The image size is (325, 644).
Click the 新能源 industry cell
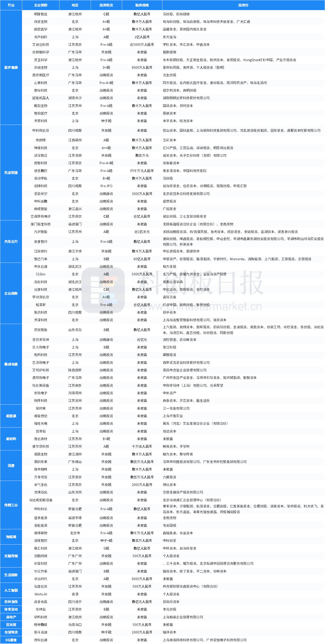11,416
